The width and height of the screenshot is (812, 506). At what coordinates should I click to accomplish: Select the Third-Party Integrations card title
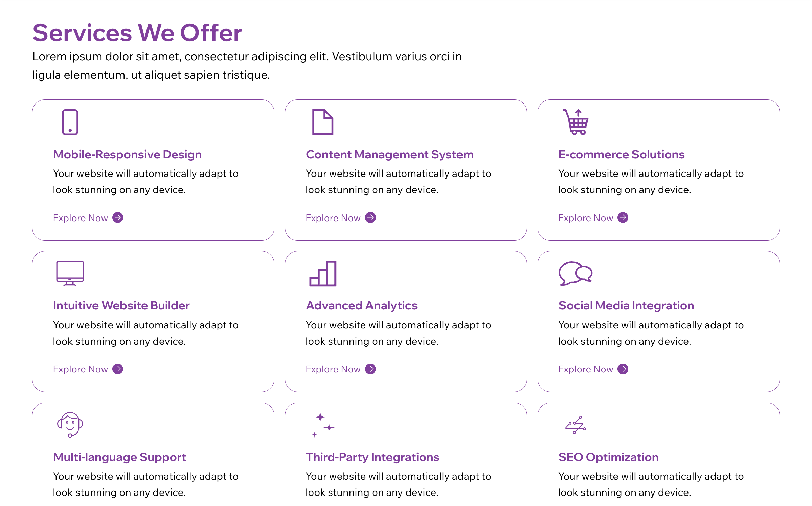coord(373,457)
